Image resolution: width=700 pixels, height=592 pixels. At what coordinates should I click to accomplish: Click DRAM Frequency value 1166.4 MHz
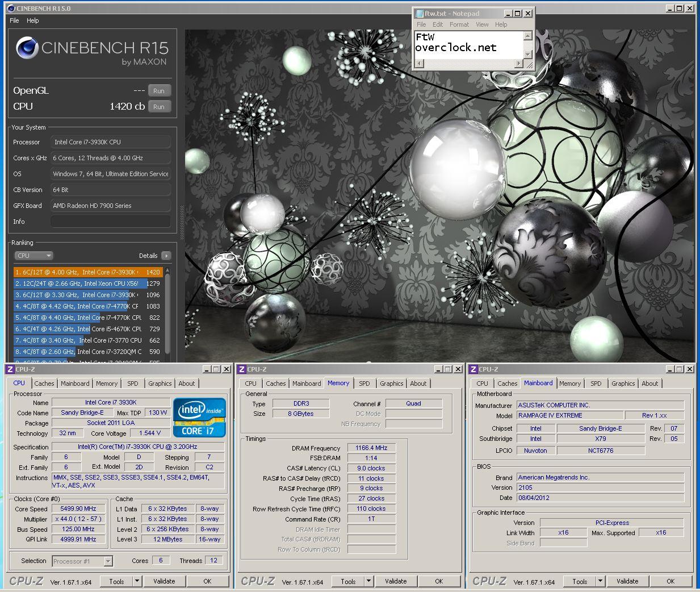(371, 448)
